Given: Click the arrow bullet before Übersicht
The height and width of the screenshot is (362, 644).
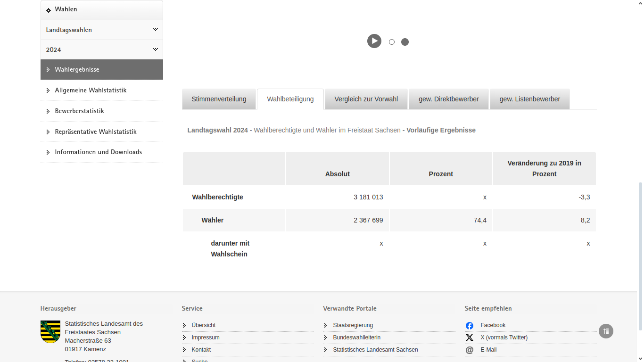Looking at the screenshot, I should [184, 325].
